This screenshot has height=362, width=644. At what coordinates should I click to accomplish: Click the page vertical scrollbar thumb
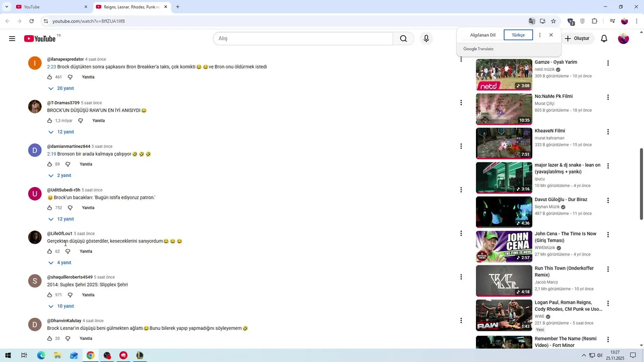tap(641, 184)
